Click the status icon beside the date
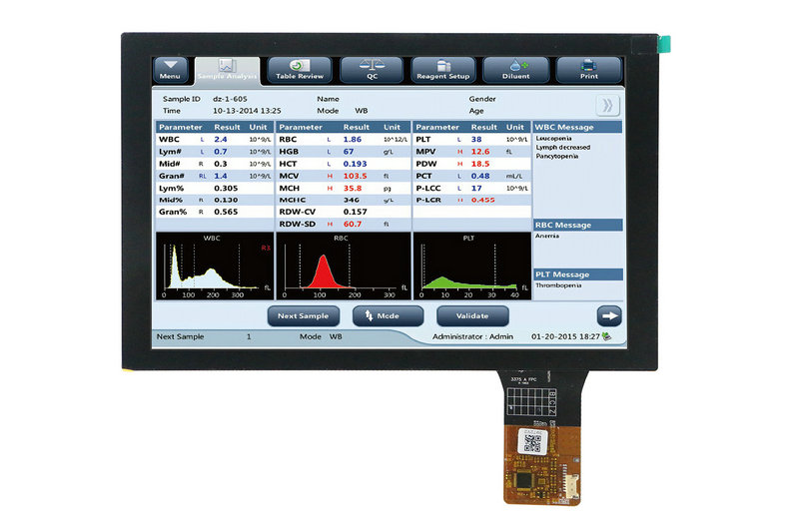Image resolution: width=799 pixels, height=532 pixels. click(x=608, y=337)
